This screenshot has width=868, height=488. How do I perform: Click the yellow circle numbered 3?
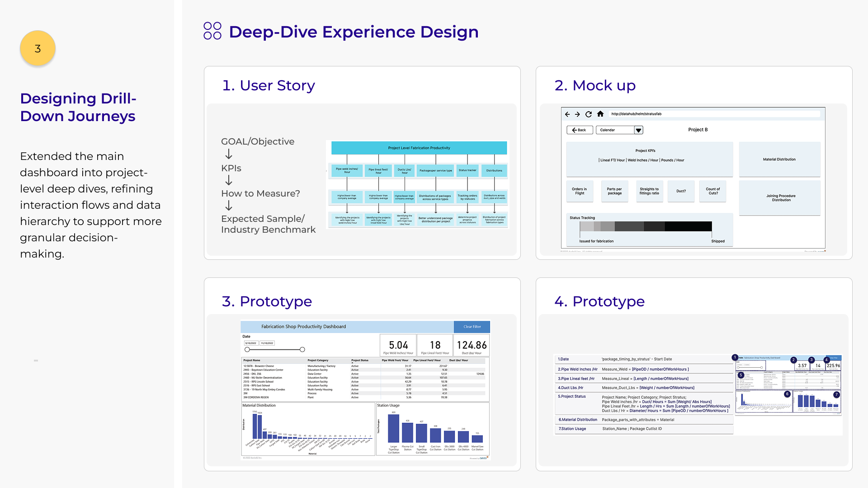coord(38,48)
